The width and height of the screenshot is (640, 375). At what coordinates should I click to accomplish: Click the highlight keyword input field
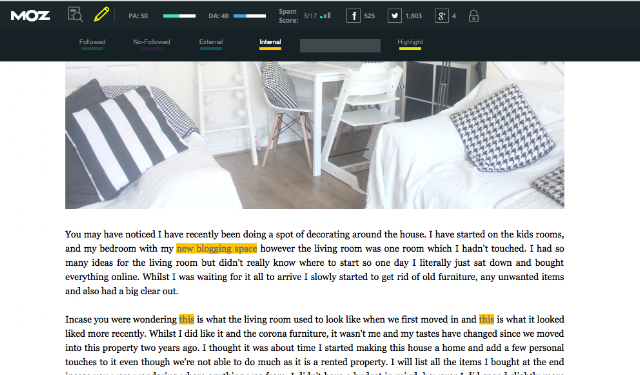(x=340, y=46)
